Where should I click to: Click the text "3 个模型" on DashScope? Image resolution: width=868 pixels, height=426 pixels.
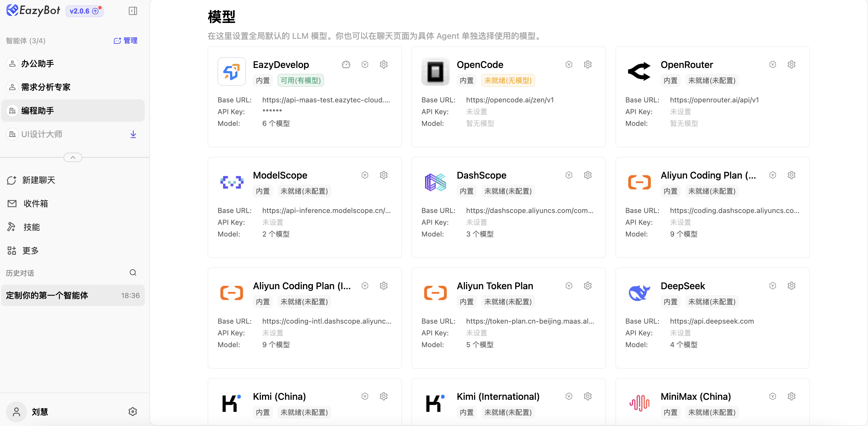[480, 234]
